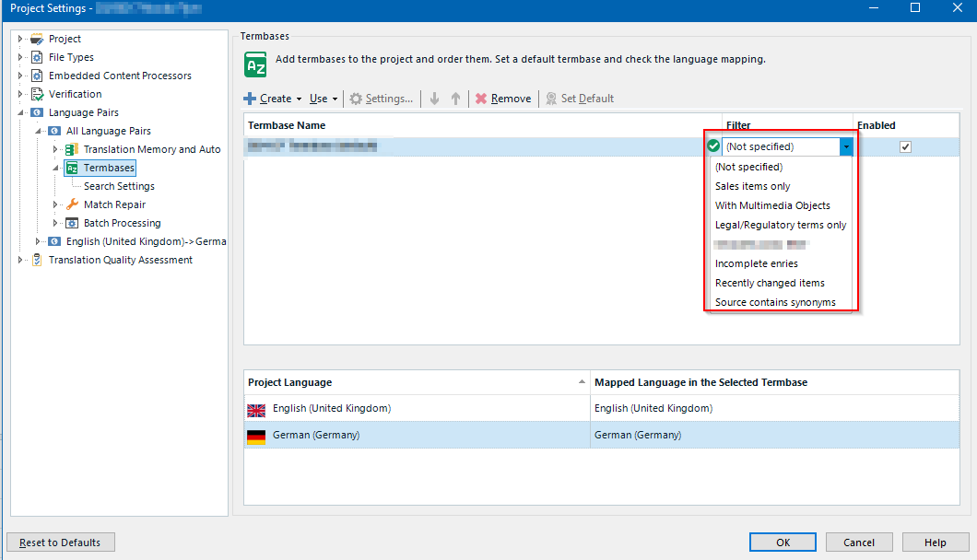Open the termbase Settings gear
The image size is (977, 560).
[x=381, y=99]
